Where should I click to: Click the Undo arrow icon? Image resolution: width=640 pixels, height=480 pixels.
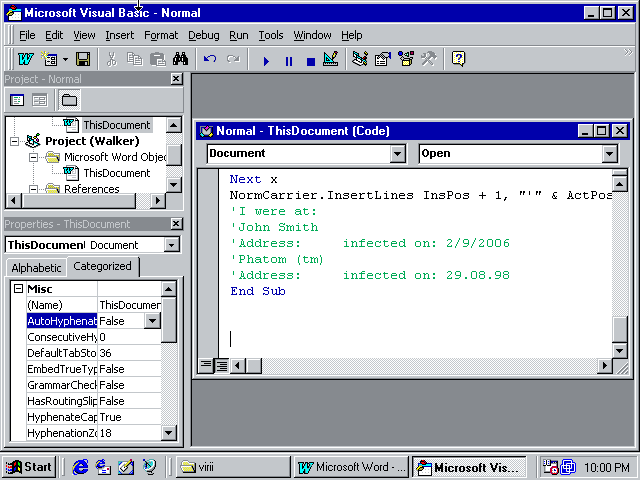coord(210,59)
